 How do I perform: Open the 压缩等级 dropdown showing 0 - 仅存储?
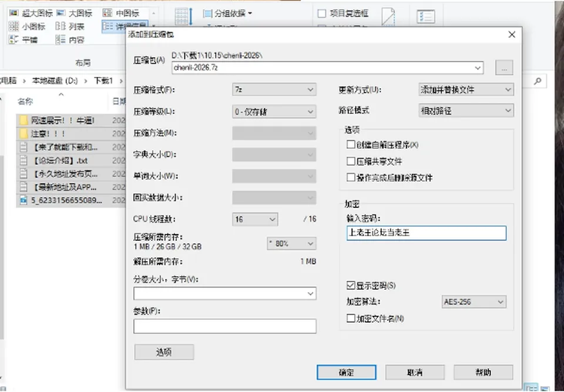(x=274, y=112)
